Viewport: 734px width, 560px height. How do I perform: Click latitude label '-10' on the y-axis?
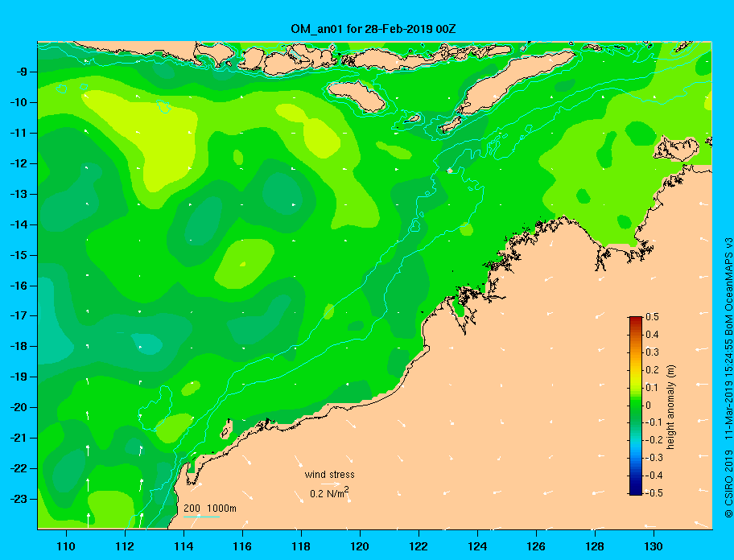[x=19, y=102]
